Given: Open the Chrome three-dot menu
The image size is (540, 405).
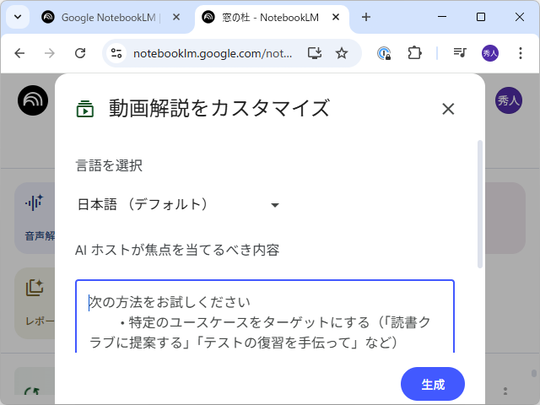Looking at the screenshot, I should (520, 53).
